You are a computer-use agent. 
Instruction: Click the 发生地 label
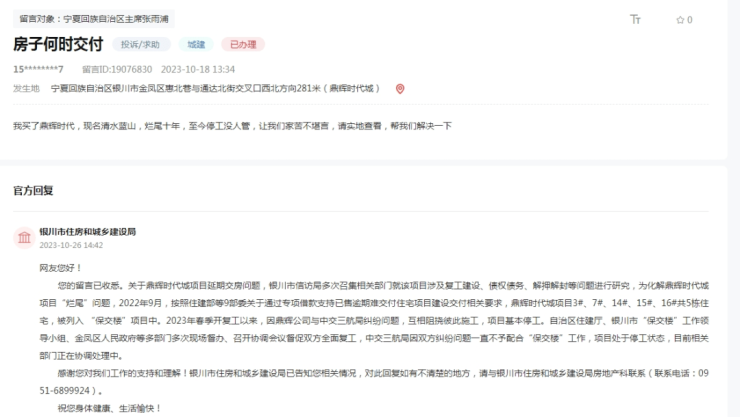click(26, 88)
